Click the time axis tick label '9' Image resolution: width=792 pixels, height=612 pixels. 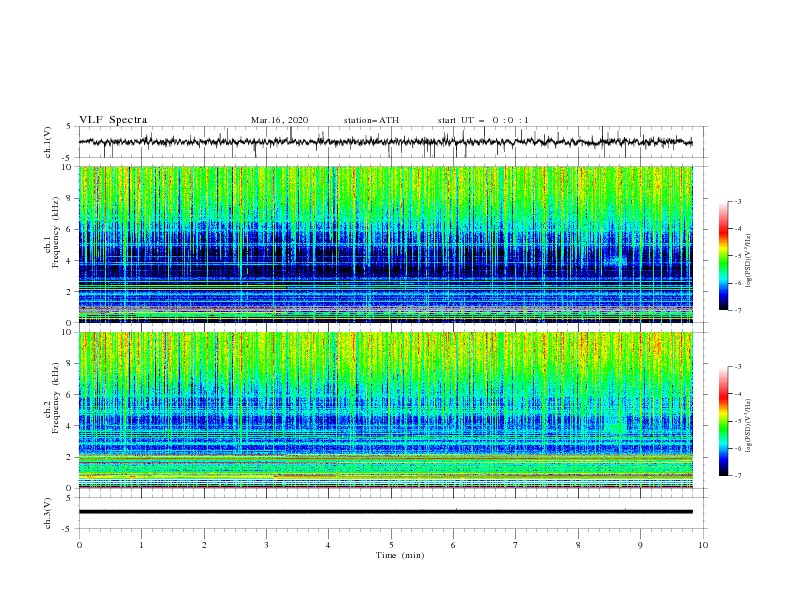[640, 545]
